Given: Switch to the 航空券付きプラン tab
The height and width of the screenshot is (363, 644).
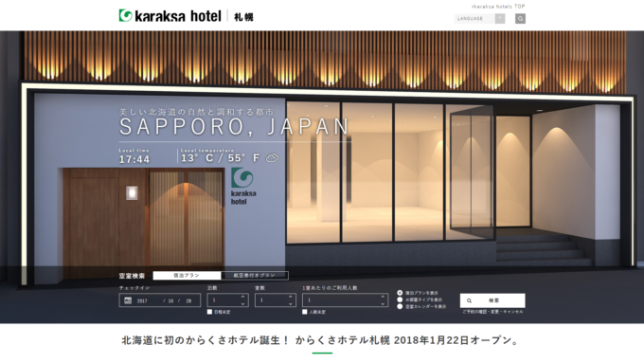Looking at the screenshot, I should [254, 276].
